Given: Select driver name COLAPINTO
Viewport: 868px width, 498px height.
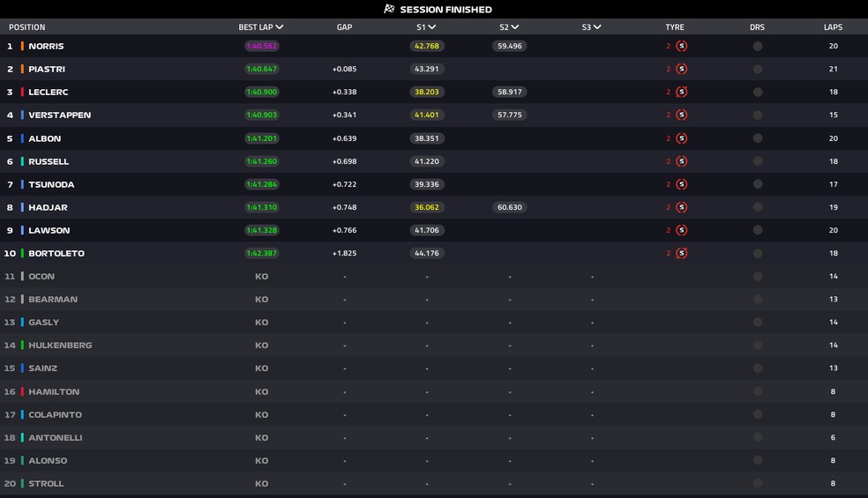Looking at the screenshot, I should click(55, 414).
